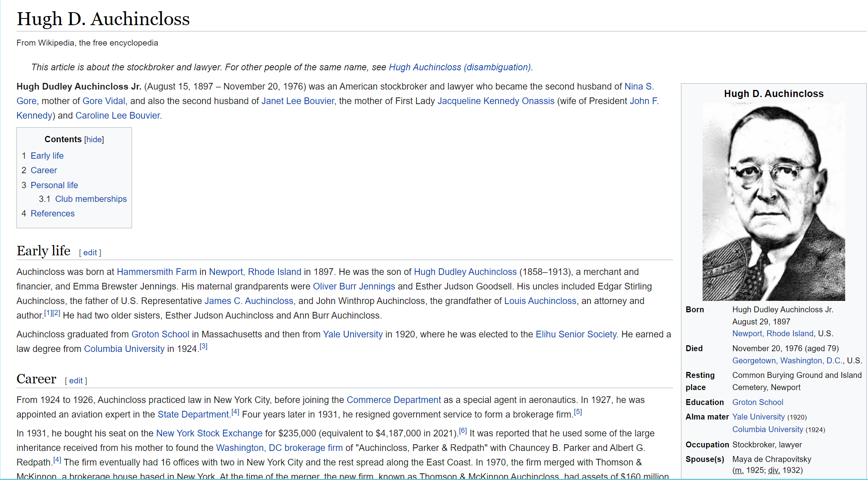
Task: Open New York Stock Exchange link
Action: (209, 433)
